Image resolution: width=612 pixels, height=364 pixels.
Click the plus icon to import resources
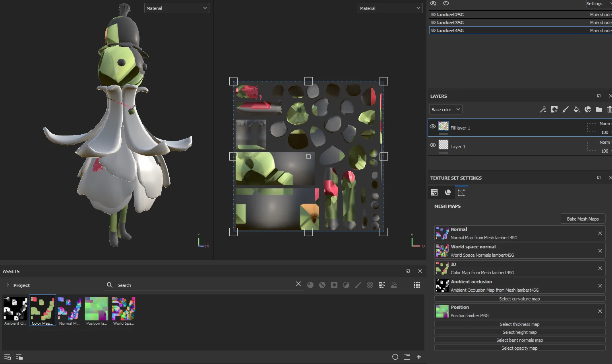point(419,357)
